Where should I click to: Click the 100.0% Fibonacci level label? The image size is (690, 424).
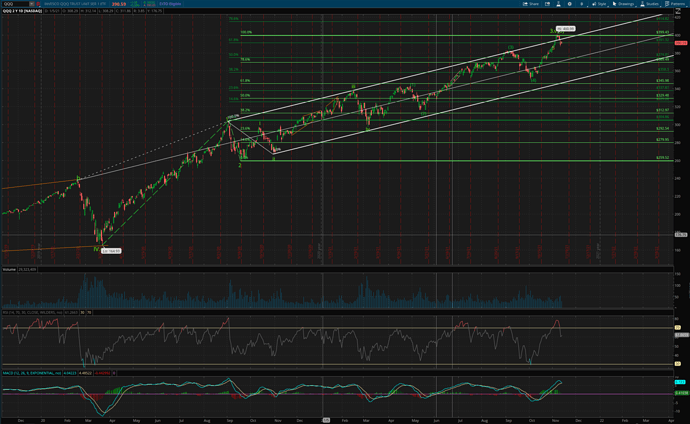tap(246, 32)
